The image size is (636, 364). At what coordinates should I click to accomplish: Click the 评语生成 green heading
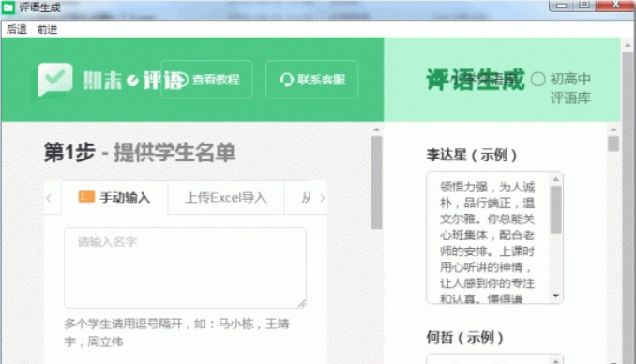(x=476, y=80)
